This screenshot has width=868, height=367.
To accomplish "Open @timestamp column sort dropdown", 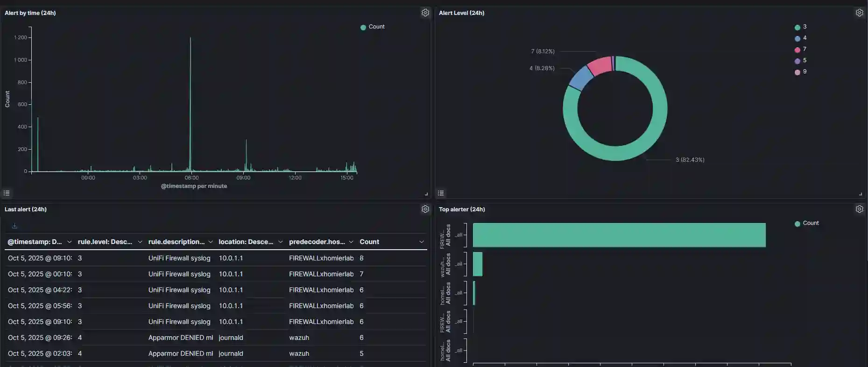I will tap(70, 242).
